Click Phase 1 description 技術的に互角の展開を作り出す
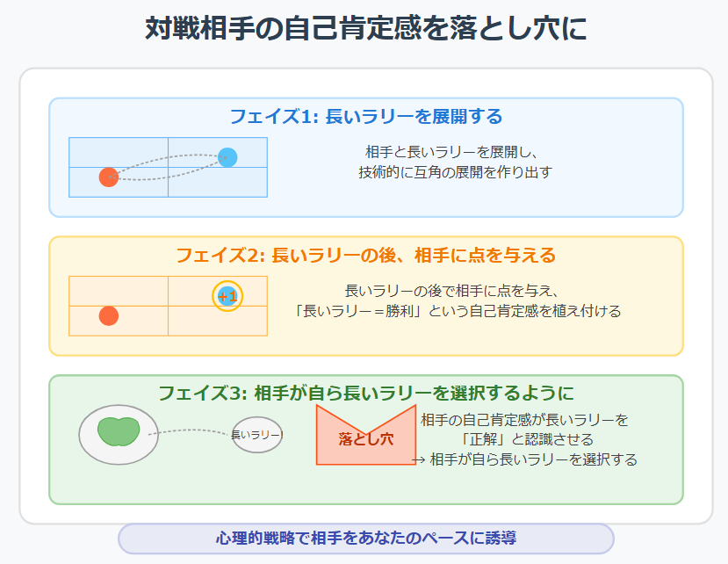 tap(456, 172)
